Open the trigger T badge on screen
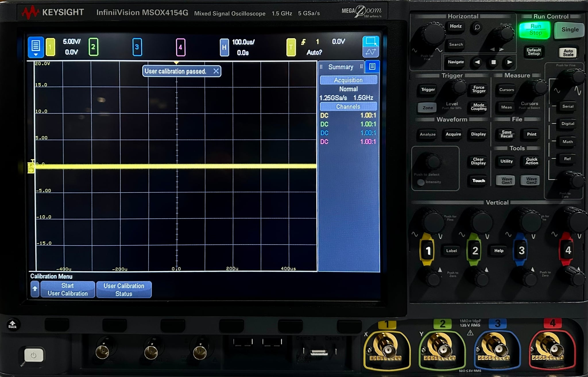This screenshot has height=377, width=588. coord(291,47)
